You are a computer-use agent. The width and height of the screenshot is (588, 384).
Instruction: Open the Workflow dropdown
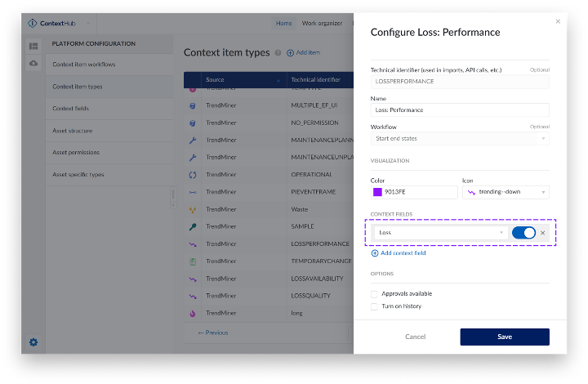[460, 138]
